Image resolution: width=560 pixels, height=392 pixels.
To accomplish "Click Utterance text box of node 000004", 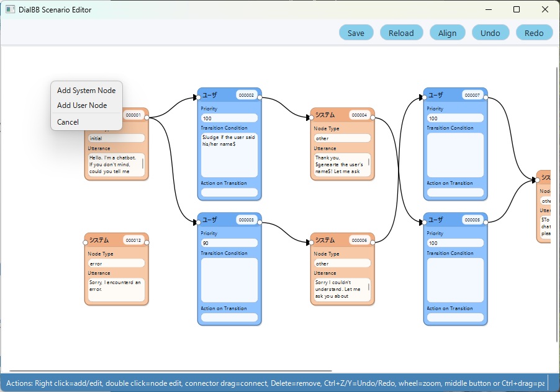I will [x=342, y=164].
